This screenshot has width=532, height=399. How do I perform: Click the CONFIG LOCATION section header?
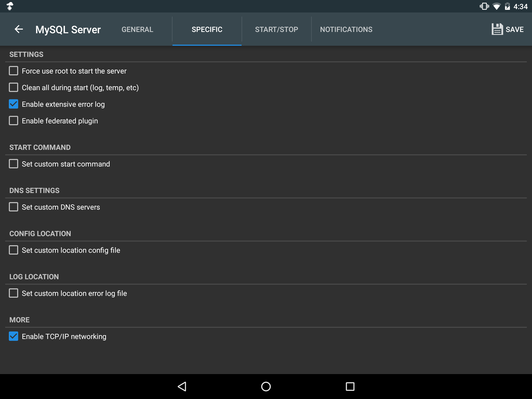point(40,234)
